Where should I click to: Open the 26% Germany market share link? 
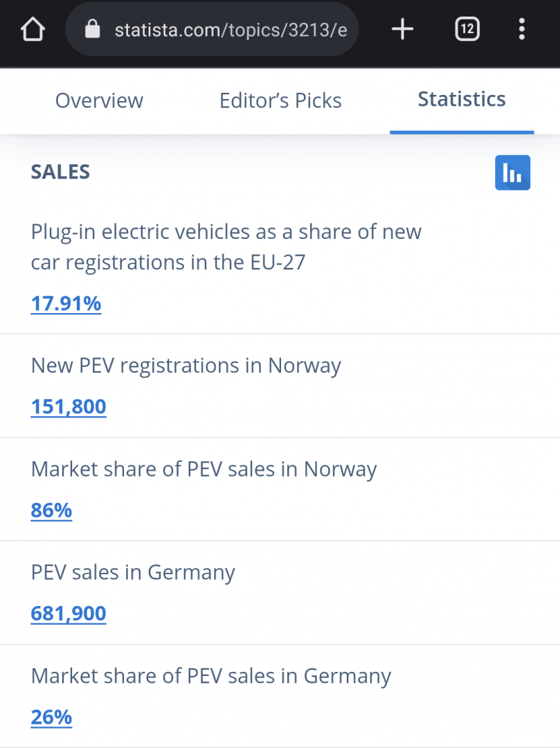click(x=51, y=717)
